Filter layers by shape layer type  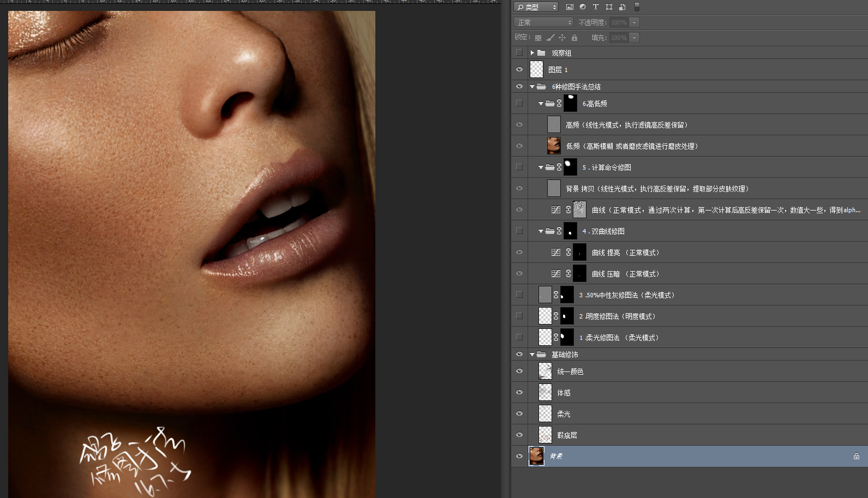pyautogui.click(x=609, y=7)
